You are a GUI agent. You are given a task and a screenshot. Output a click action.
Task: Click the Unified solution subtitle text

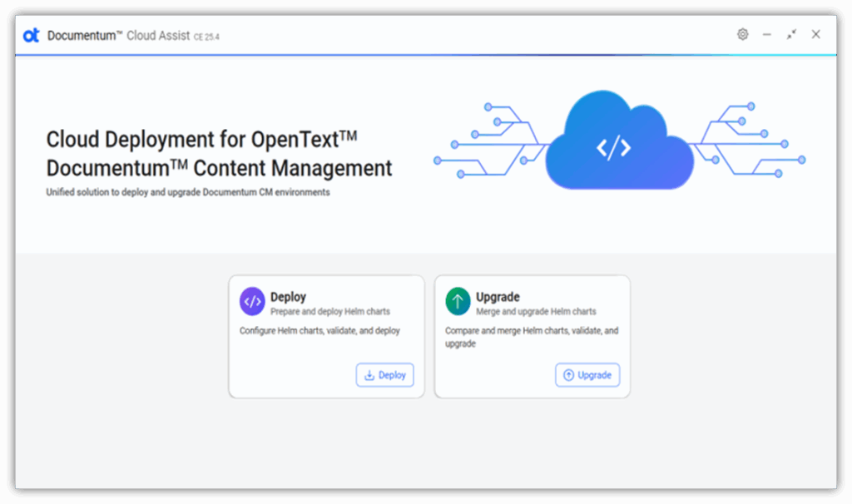186,191
